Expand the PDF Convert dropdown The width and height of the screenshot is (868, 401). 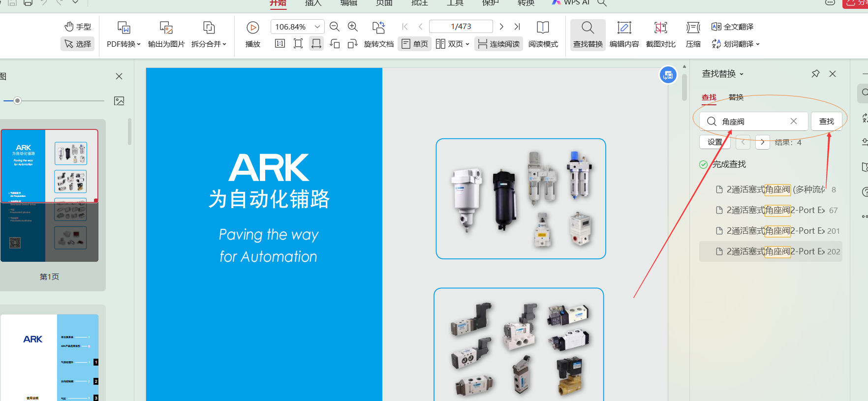pyautogui.click(x=124, y=44)
